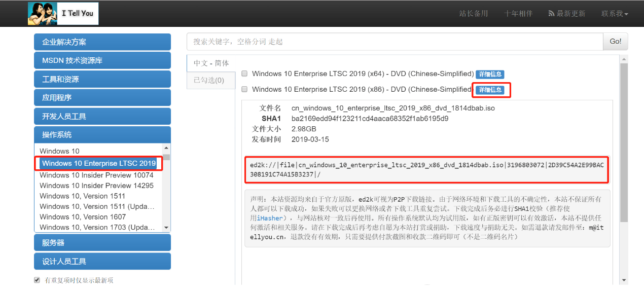Click the OS list scroll-down arrow
This screenshot has width=644, height=292.
(166, 228)
